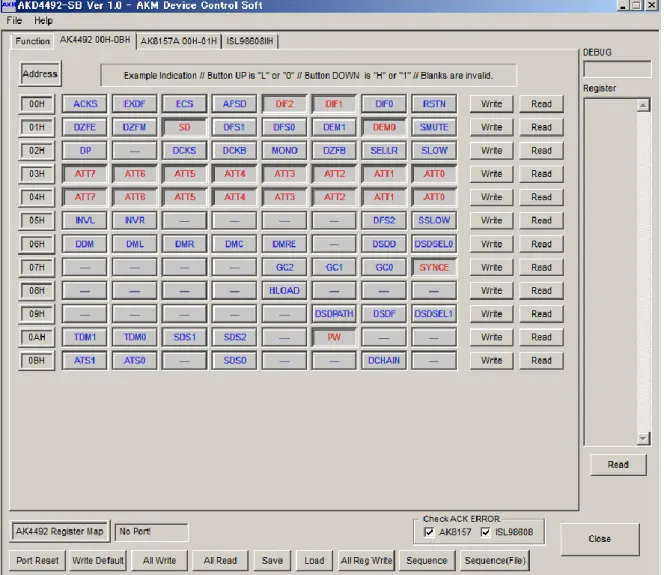664x575 pixels.
Task: Click the All Reg Write button
Action: coord(366,560)
